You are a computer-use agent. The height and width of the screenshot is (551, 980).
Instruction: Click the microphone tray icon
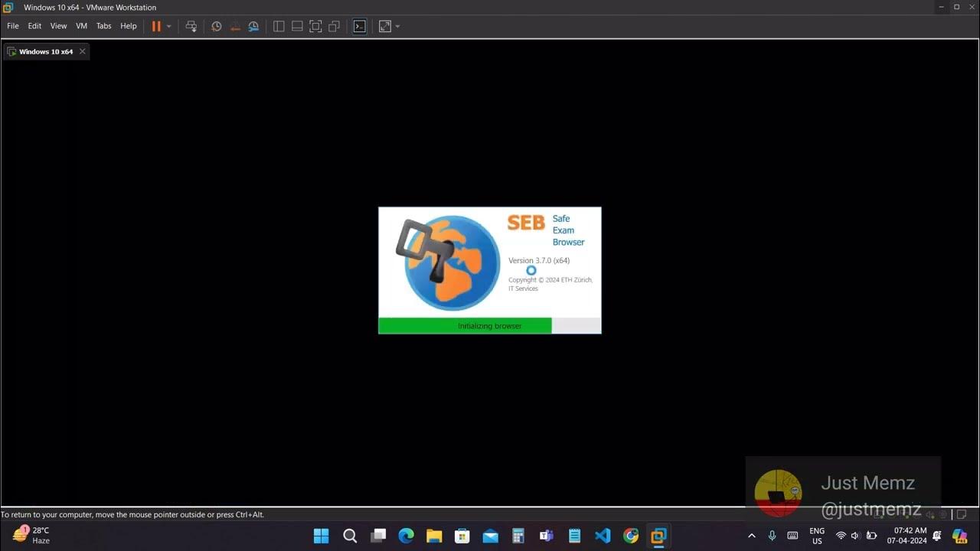772,536
